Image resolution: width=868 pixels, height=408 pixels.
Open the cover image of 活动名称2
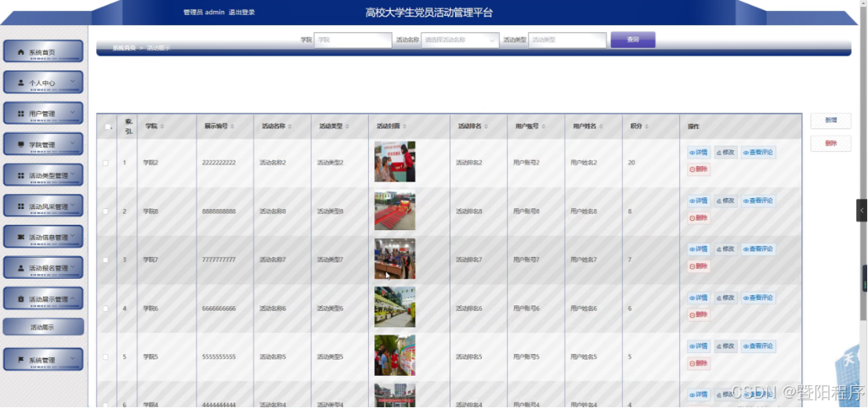click(x=395, y=161)
